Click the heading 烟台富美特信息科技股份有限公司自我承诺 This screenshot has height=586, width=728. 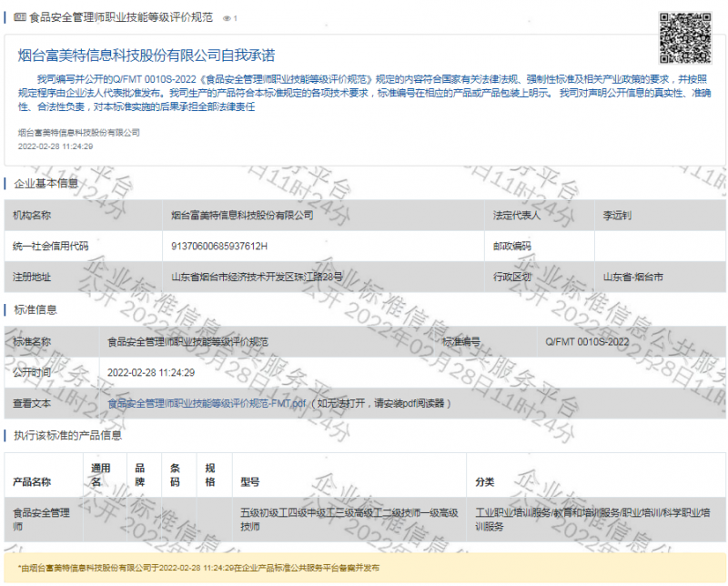pos(147,56)
